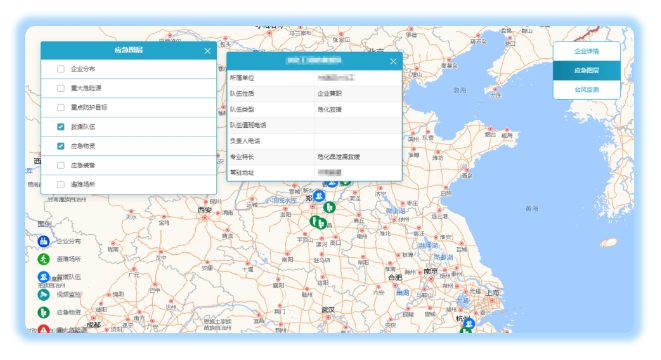661x360 pixels.
Task: Click the green 应急物资 legend icon
Action: (x=43, y=312)
